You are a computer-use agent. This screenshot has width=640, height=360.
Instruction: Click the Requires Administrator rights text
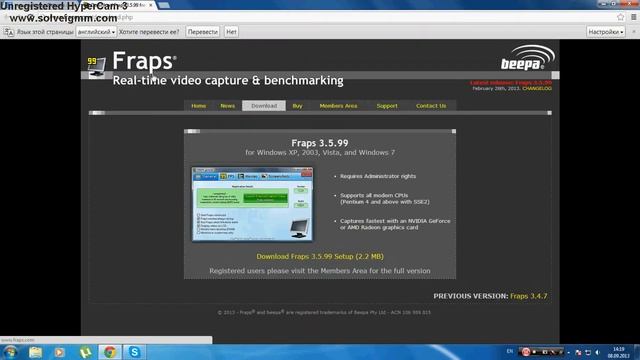click(378, 176)
